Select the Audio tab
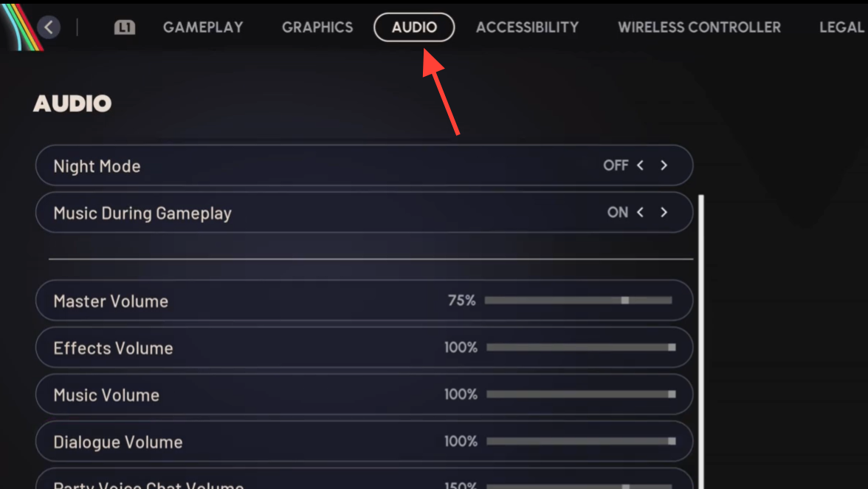The width and height of the screenshot is (868, 489). coord(414,27)
